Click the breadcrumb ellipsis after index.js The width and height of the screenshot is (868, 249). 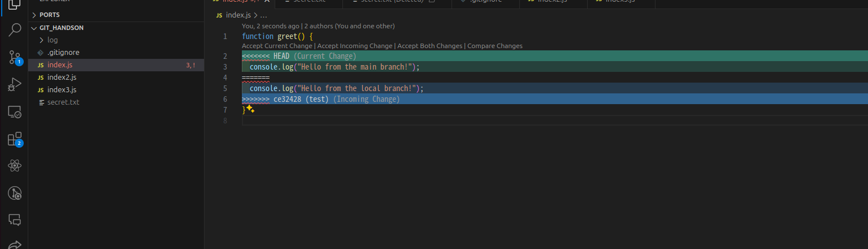263,15
